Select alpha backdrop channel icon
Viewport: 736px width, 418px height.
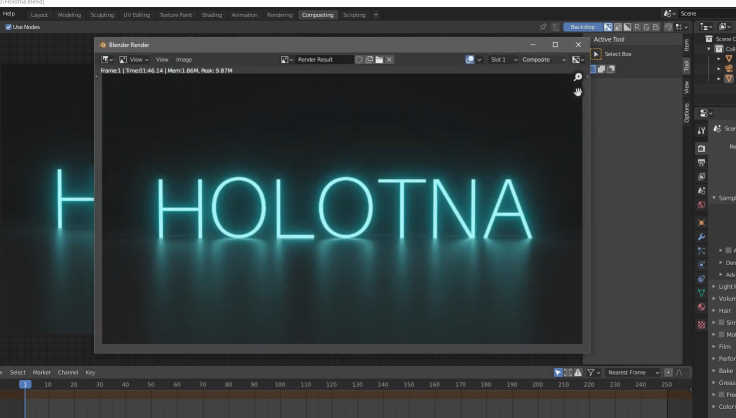coord(627,27)
